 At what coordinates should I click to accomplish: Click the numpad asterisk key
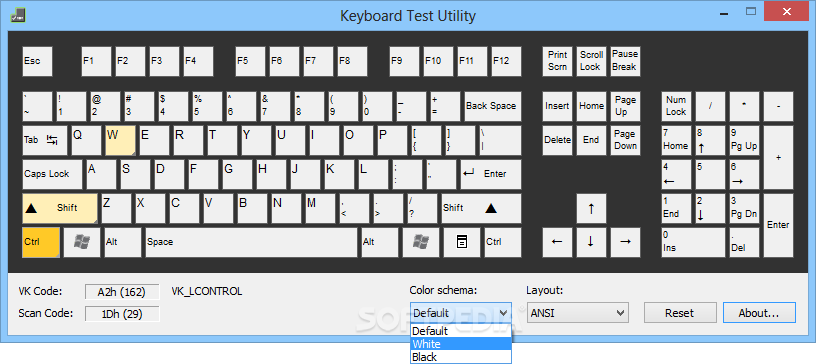pos(744,106)
